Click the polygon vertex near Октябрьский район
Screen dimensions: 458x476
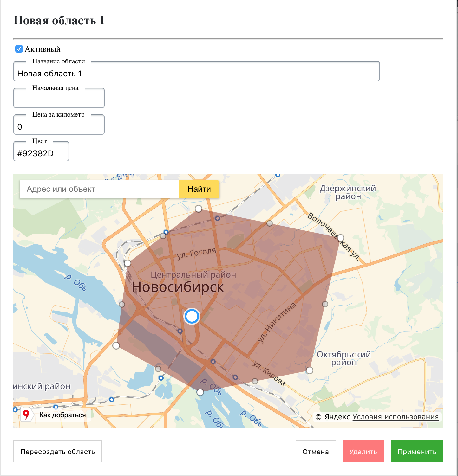(310, 370)
